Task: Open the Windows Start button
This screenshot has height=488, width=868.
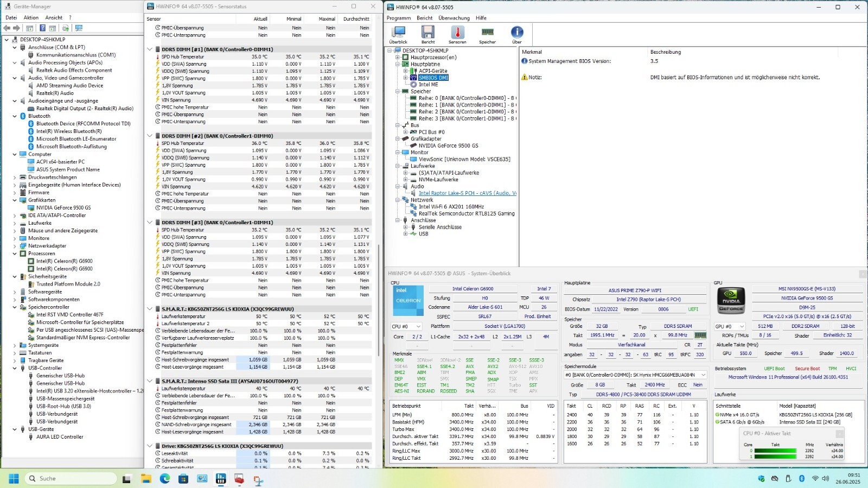Action: 14,478
